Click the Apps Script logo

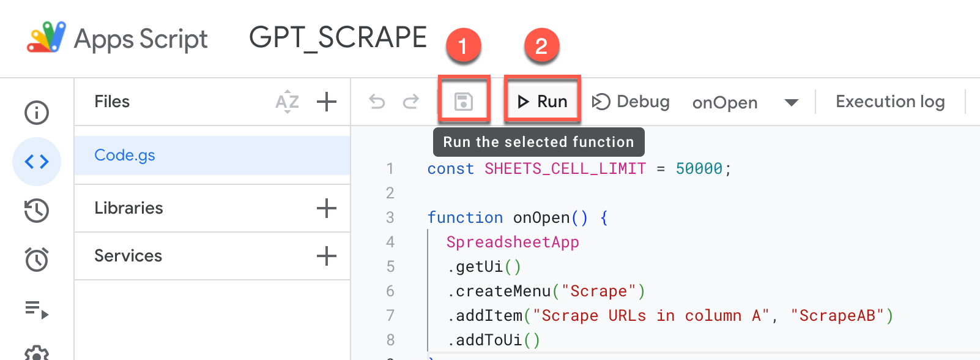pyautogui.click(x=46, y=38)
